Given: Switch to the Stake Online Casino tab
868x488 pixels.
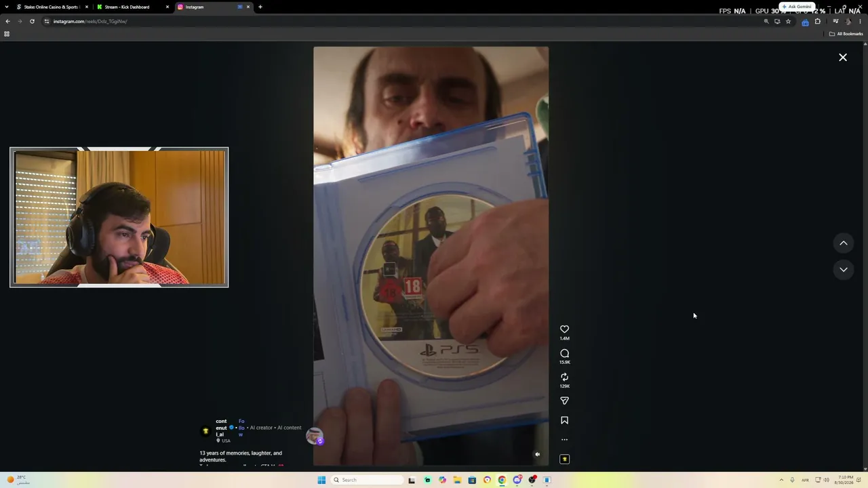Looking at the screenshot, I should [52, 7].
